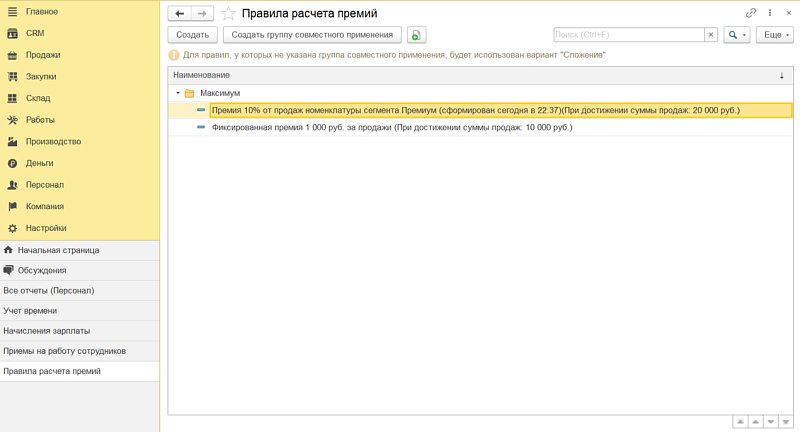Image resolution: width=800 pixels, height=432 pixels.
Task: Click the Склад warehouse icon
Action: [12, 98]
